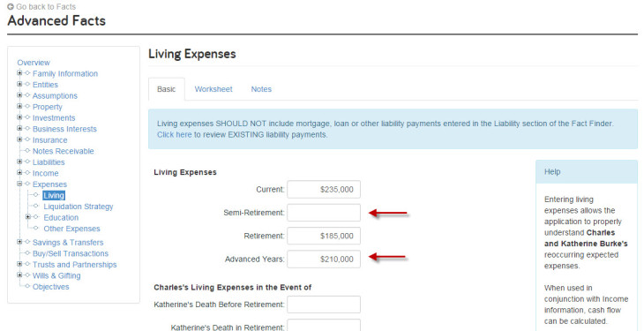This screenshot has width=644, height=331.
Task: Open Liquidation Strategy in the sidebar
Action: (78, 207)
